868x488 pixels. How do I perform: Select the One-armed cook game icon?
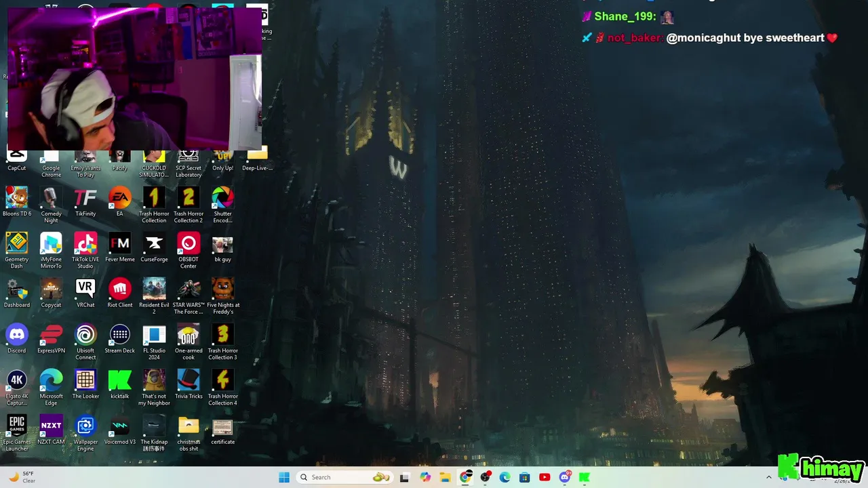(189, 342)
